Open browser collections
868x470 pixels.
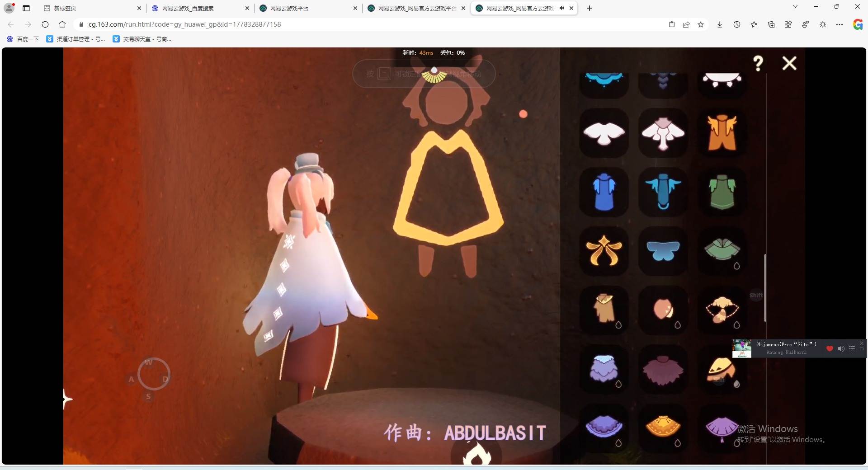[x=771, y=24]
